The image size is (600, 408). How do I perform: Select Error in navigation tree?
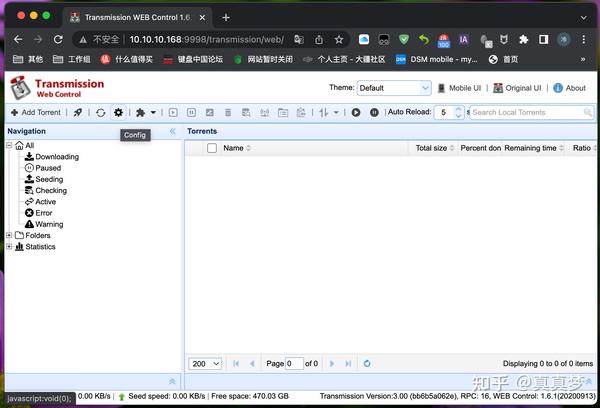tap(43, 213)
